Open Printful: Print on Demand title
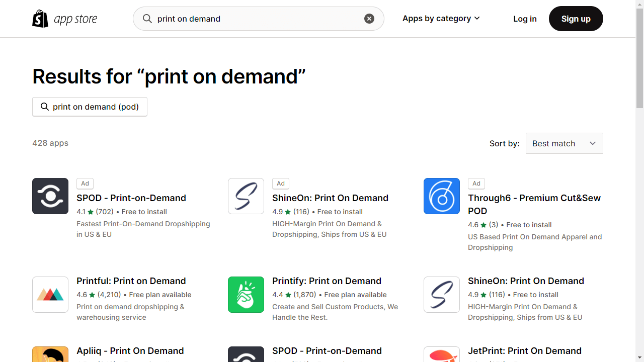 pos(131,281)
